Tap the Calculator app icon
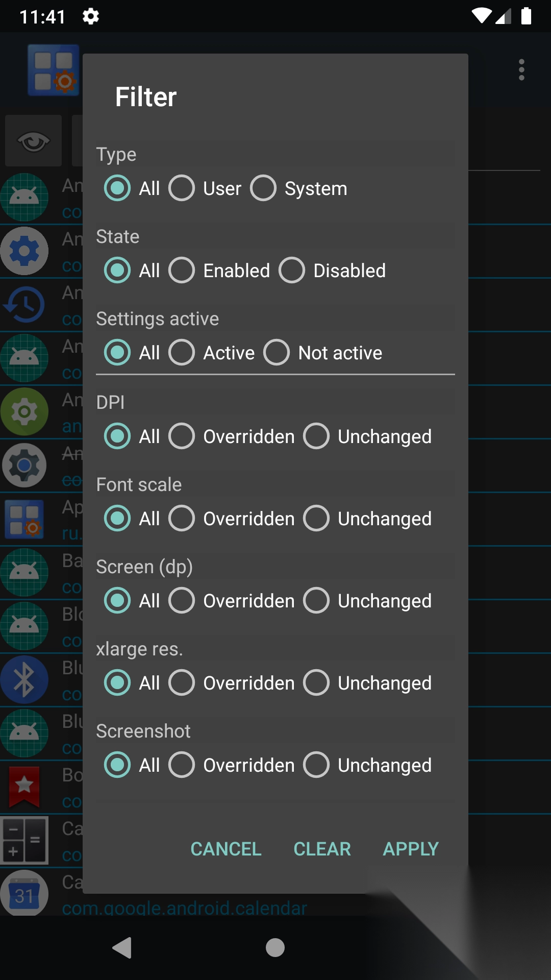551x980 pixels. (x=24, y=840)
